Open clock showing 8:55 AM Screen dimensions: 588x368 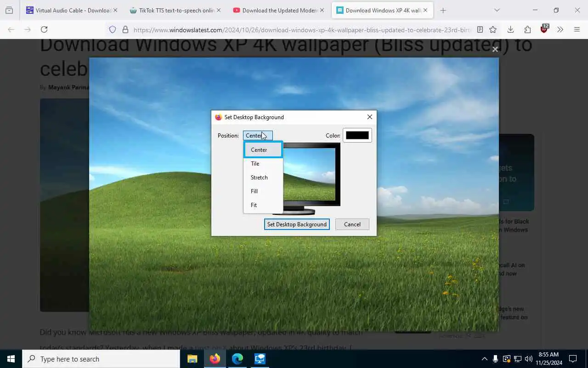[x=548, y=359]
